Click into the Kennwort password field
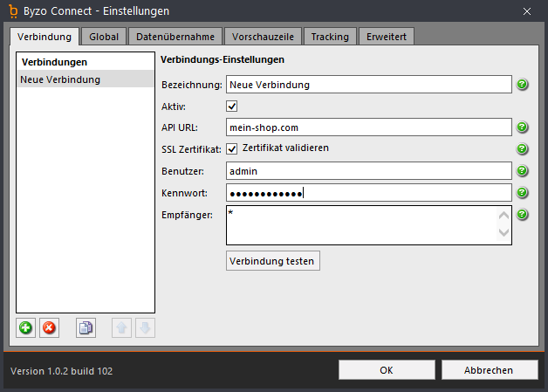 click(x=369, y=192)
